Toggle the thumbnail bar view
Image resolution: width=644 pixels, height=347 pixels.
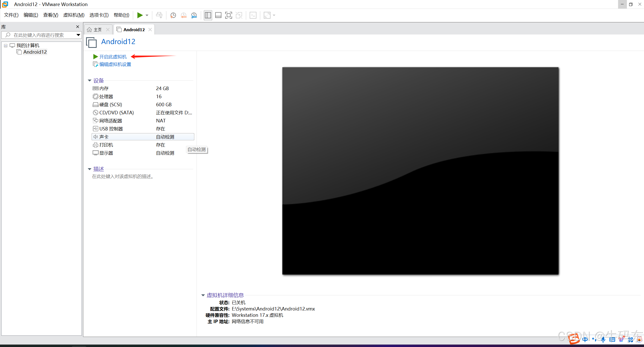pos(218,15)
